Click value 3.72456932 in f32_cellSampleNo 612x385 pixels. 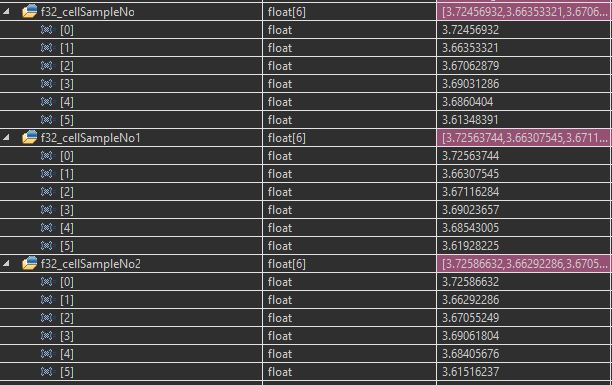point(470,30)
